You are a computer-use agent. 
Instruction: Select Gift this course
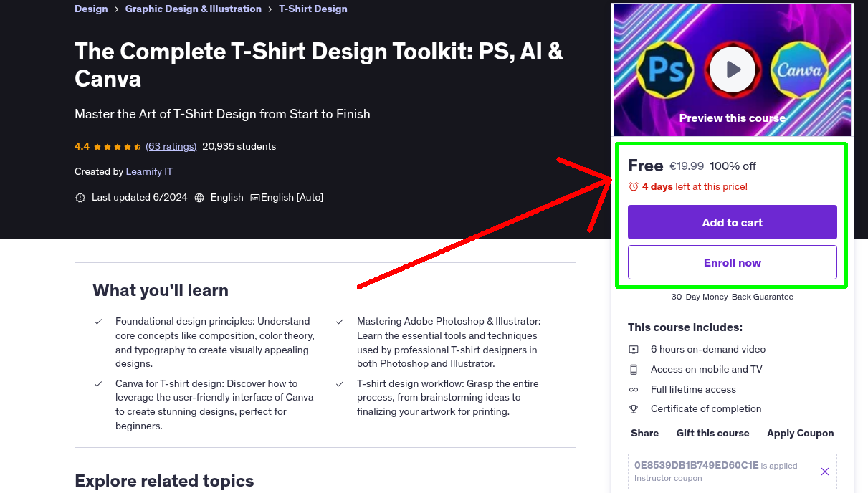coord(713,434)
